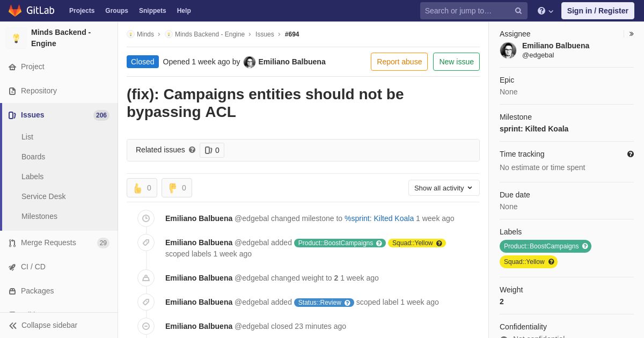644x338 pixels.
Task: Click the Product::BoostCampaigns label help icon in the sidebar
Action: [585, 246]
